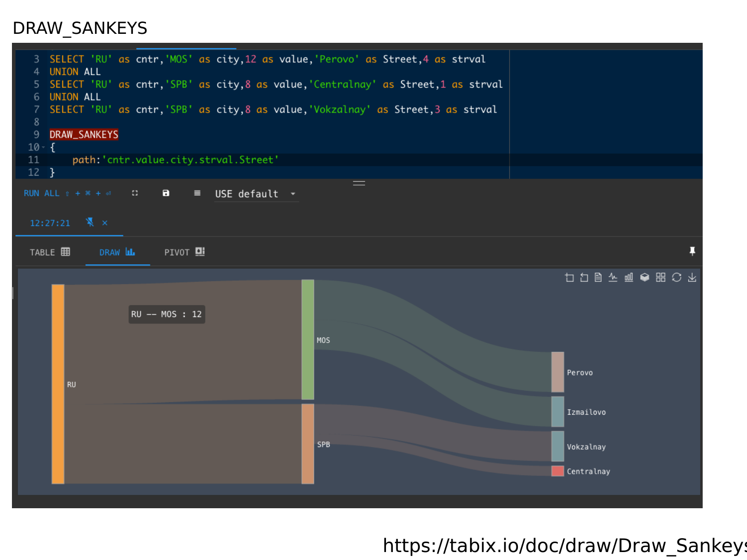Click the 'Perovo' string on line 3
The height and width of the screenshot is (560, 747).
(x=337, y=59)
